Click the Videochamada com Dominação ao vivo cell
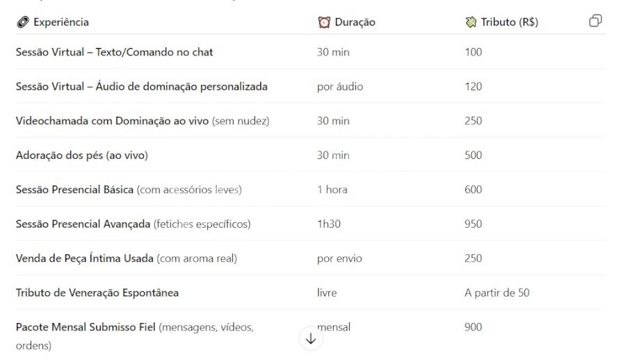626x364 pixels. point(143,121)
